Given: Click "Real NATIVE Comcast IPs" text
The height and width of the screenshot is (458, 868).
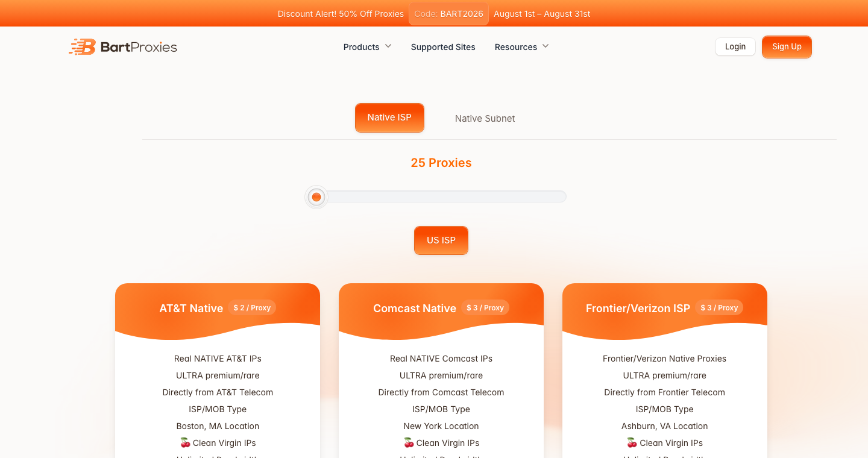Looking at the screenshot, I should [441, 359].
